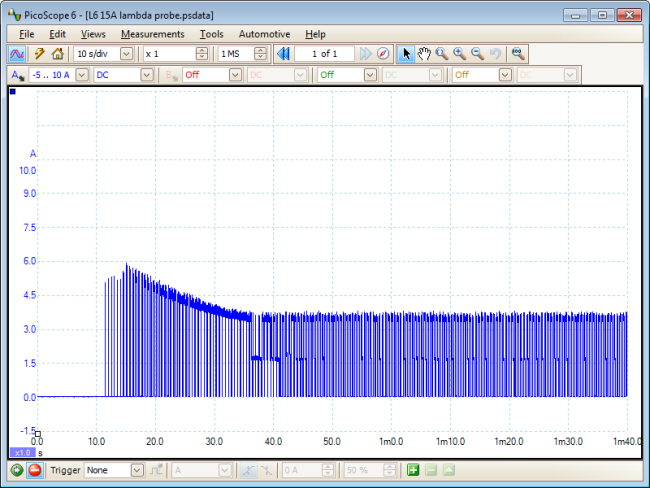Switch to scope mode icon
The height and width of the screenshot is (488, 650).
pos(18,53)
